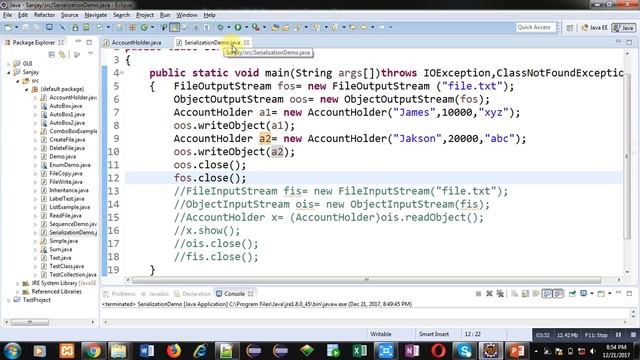Click the Run External Tools toolbar icon
This screenshot has width=640, height=360.
(256, 27)
